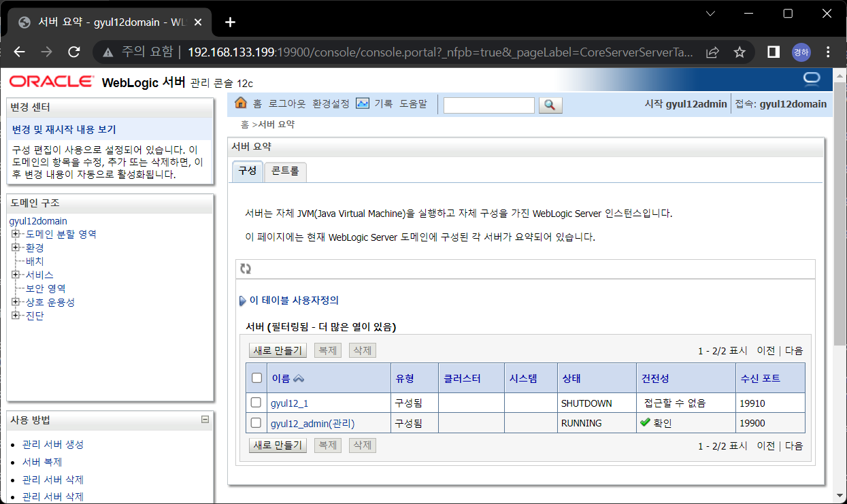This screenshot has height=504, width=847.
Task: Check the checkbox for gyul12_admin(관리)
Action: [256, 422]
